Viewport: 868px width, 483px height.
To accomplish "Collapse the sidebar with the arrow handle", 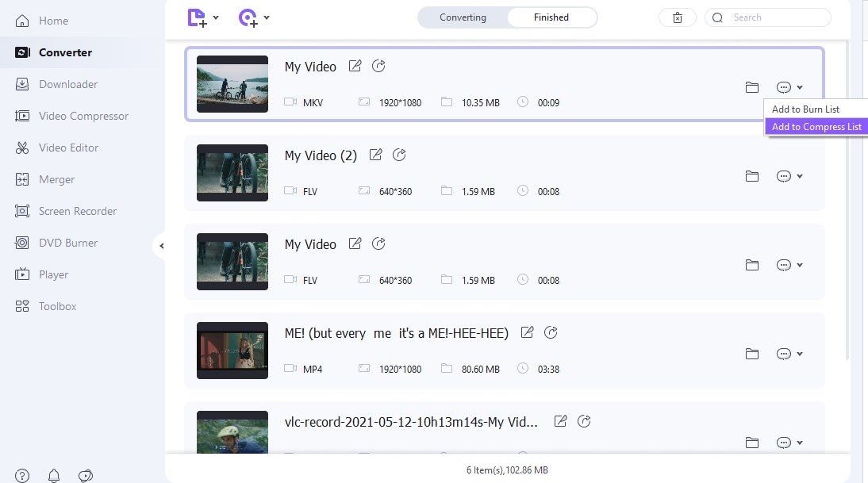I will click(x=161, y=246).
